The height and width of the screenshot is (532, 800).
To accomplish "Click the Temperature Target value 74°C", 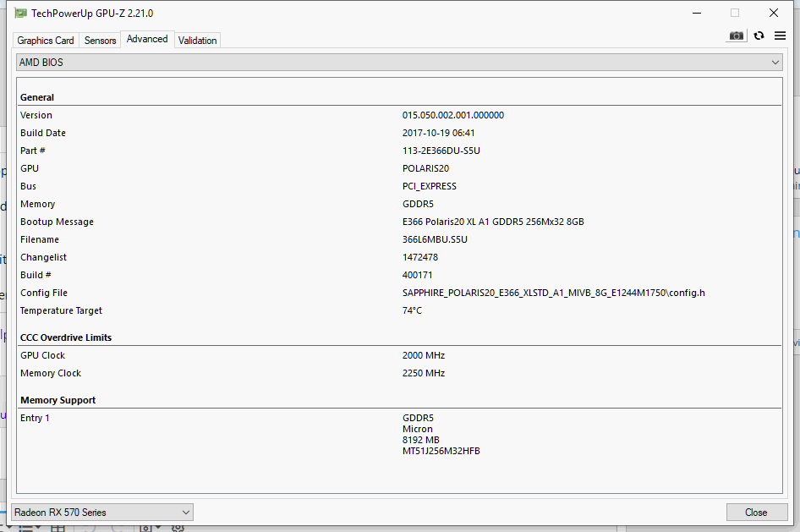I will [412, 310].
